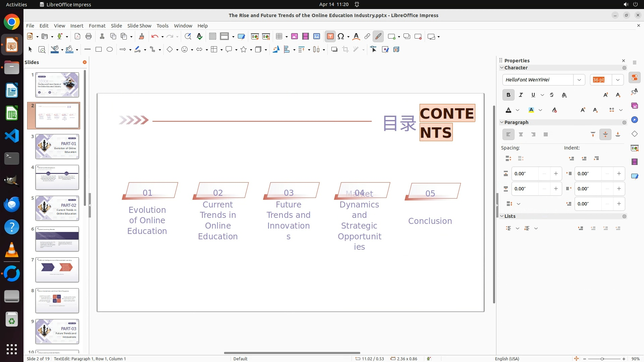Toggle Bold formatting in Character panel
This screenshot has width=644, height=362.
[508, 95]
